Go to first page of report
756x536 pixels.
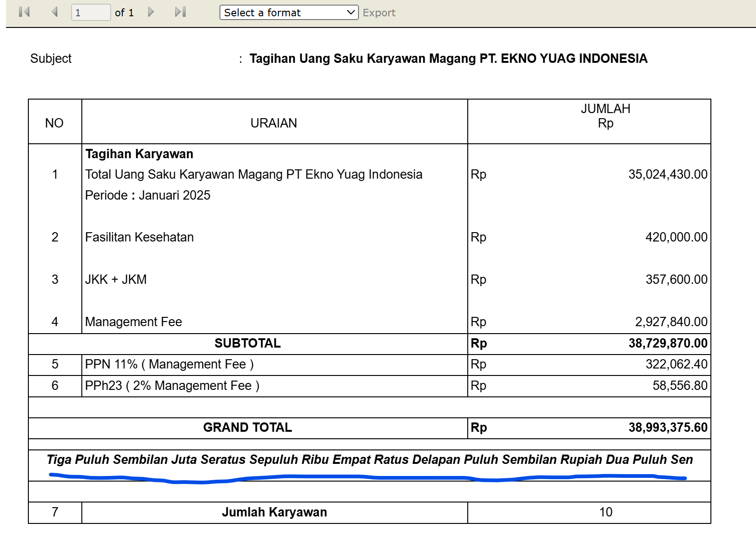[x=24, y=12]
